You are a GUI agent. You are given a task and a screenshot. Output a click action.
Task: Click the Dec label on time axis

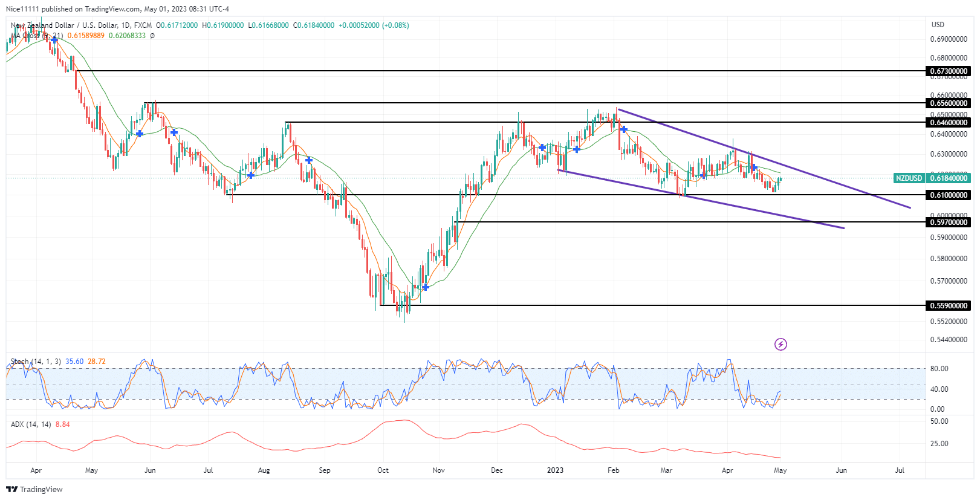tap(497, 470)
